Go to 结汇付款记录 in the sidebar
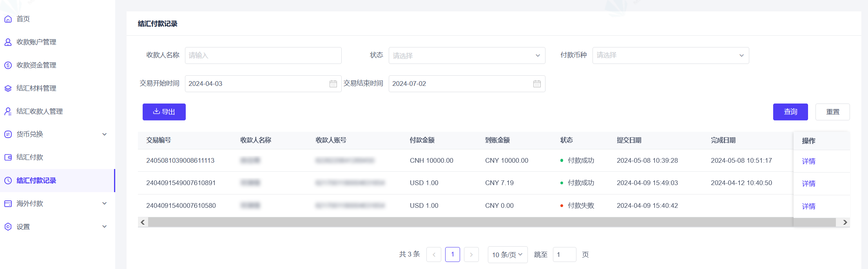 pyautogui.click(x=36, y=181)
